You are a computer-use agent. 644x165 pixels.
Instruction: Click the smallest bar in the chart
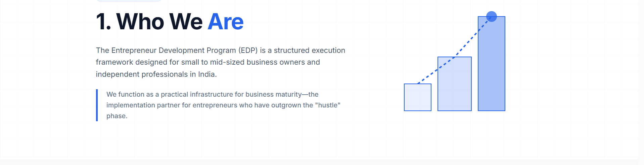pos(417,97)
